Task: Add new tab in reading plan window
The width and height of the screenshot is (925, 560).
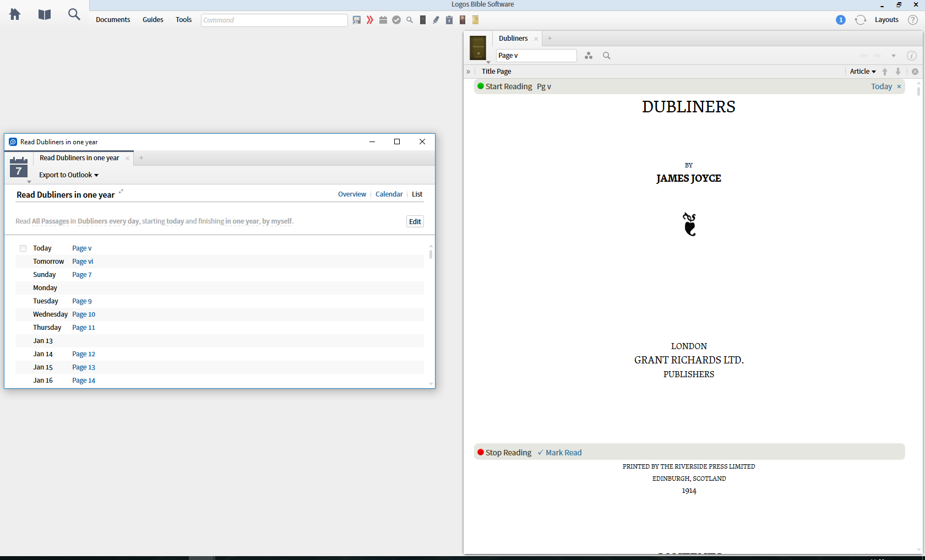Action: [141, 158]
